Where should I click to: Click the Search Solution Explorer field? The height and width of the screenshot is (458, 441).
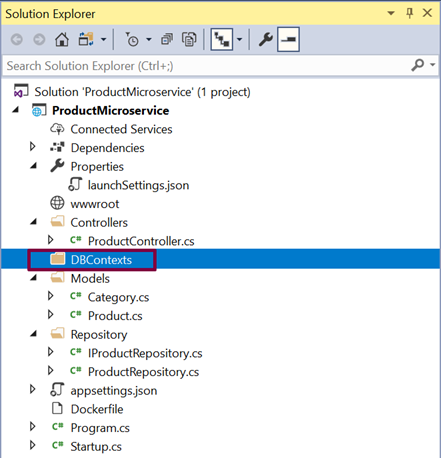(207, 66)
